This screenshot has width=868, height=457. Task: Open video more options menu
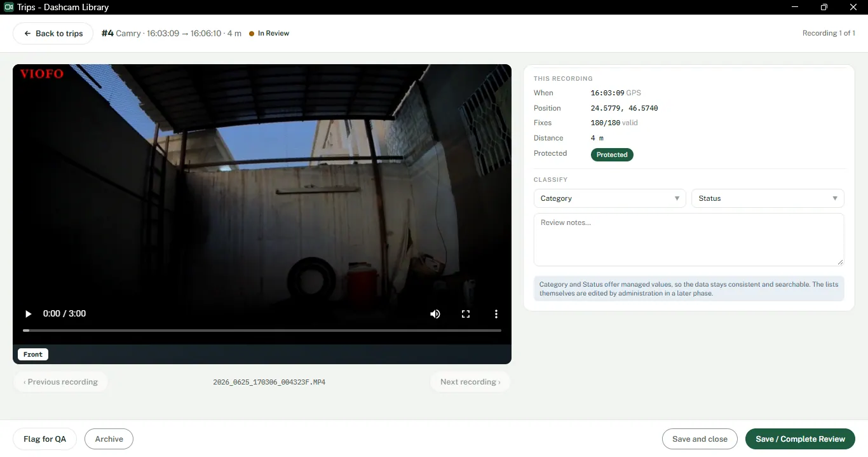coord(496,314)
